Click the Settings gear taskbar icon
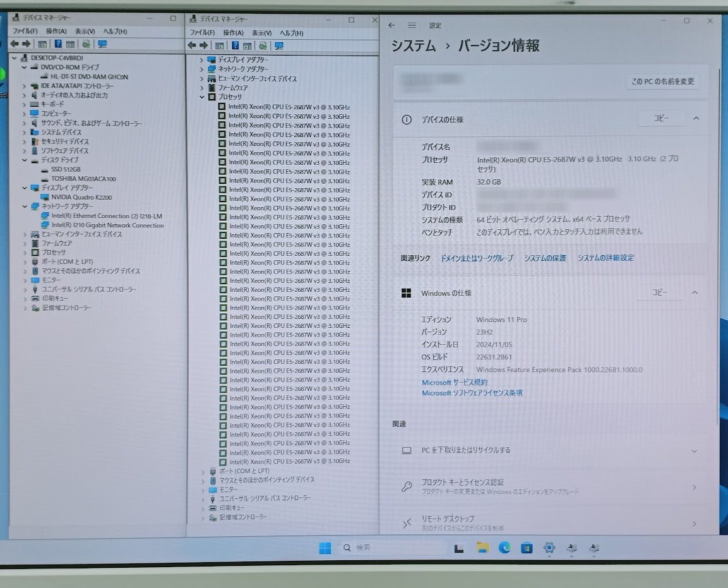 click(549, 548)
